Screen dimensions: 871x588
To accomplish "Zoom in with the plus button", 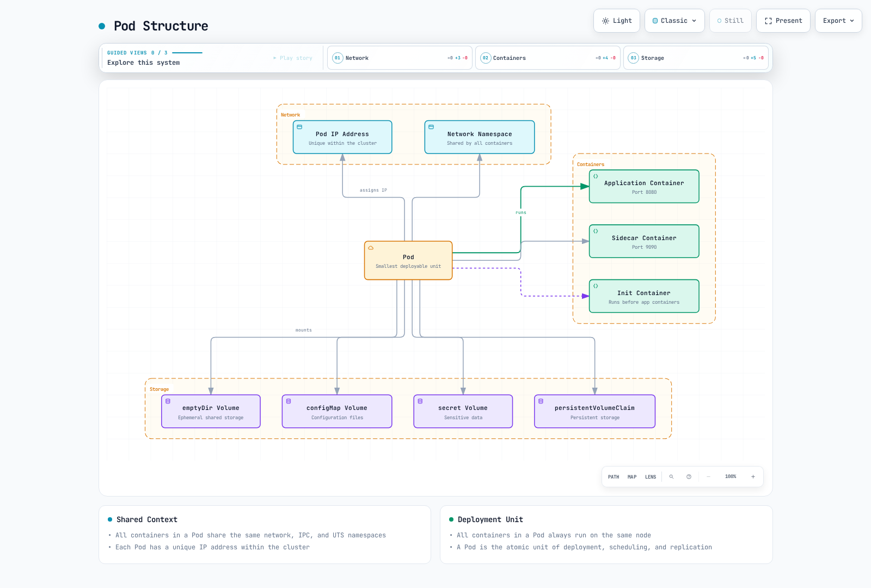I will coord(753,477).
